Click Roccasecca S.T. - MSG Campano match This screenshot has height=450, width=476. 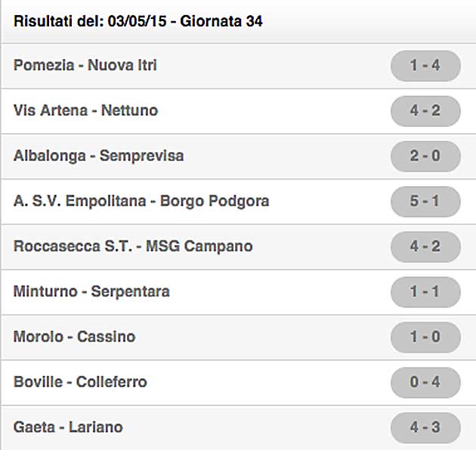point(133,247)
